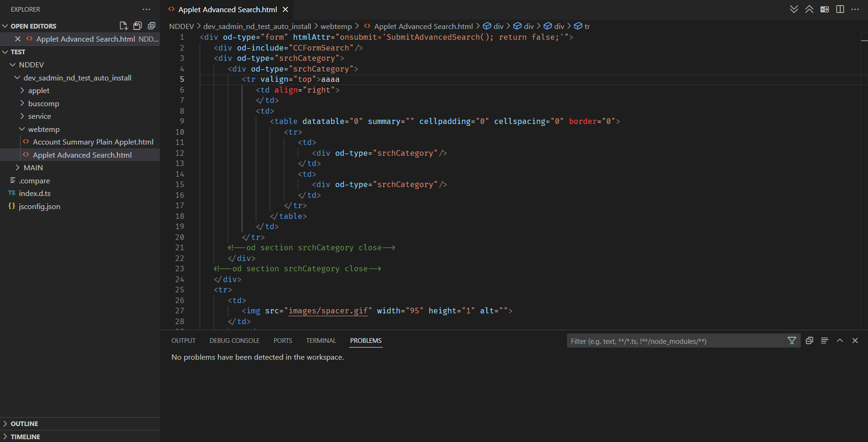Collapse the NDDEV folder
Screen dimensions: 868x442
point(13,65)
